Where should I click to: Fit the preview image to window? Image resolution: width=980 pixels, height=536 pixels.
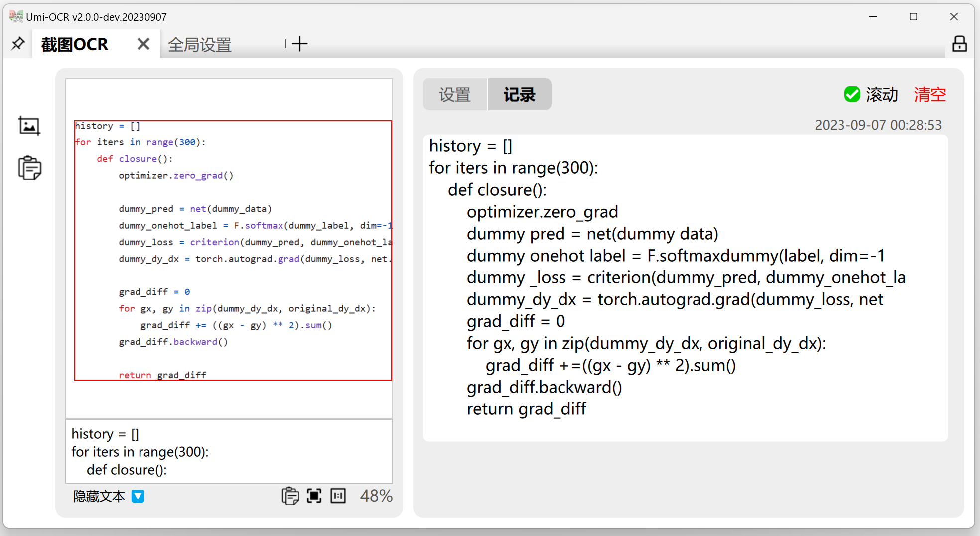pyautogui.click(x=314, y=496)
